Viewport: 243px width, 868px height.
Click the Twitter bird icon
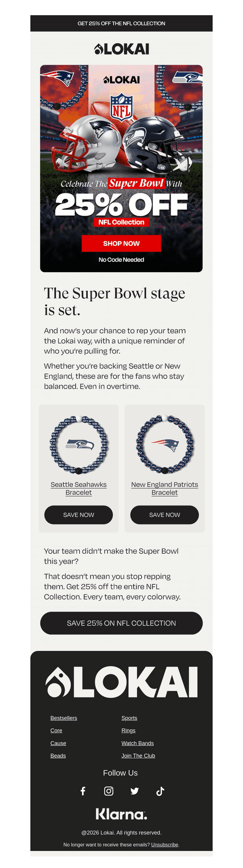134,791
